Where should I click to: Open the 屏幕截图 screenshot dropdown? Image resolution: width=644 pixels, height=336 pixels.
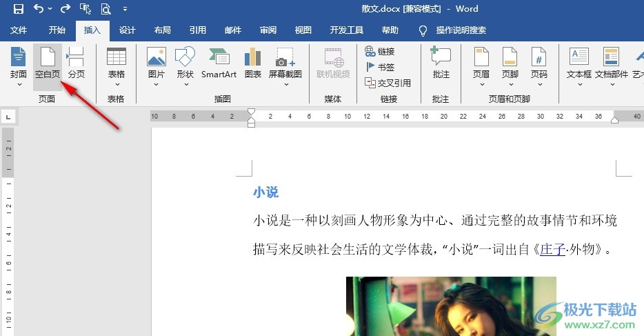[x=285, y=66]
